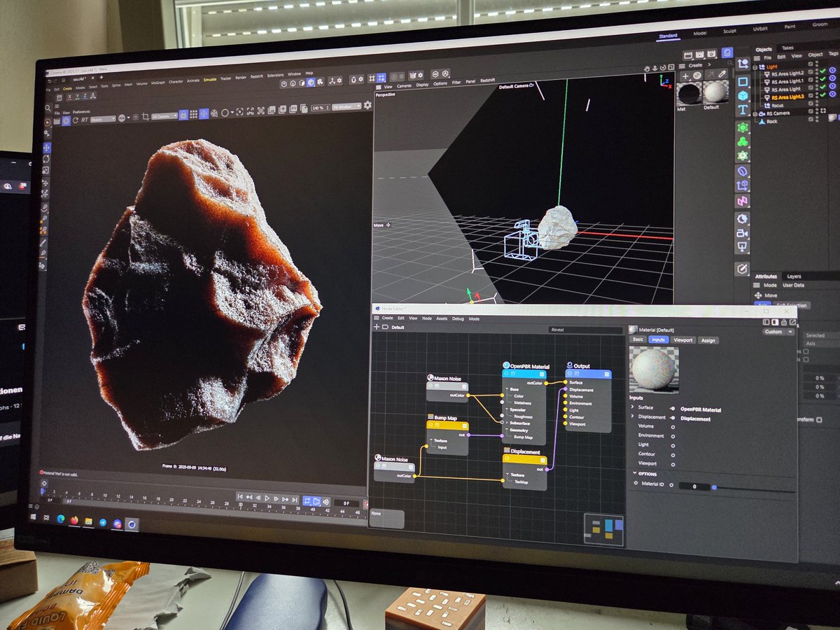840x630 pixels.
Task: Select the Assign tab in material attributes
Action: 708,340
